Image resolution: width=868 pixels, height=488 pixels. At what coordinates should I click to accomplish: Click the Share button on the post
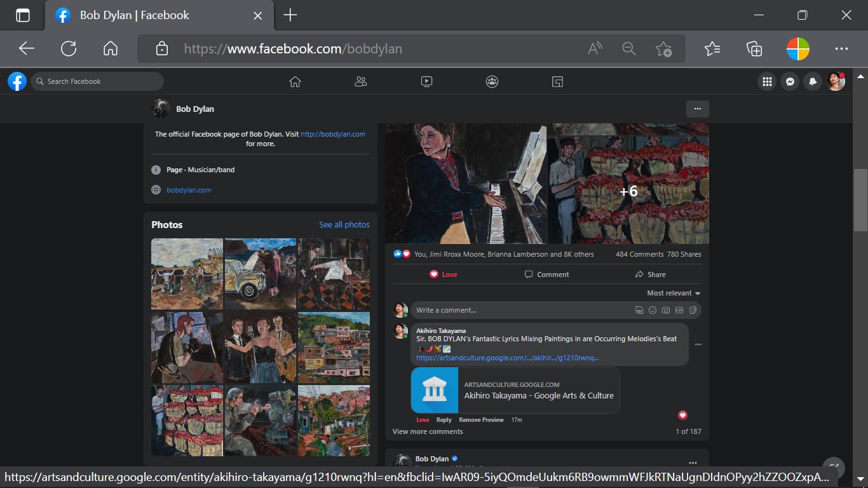(x=650, y=274)
